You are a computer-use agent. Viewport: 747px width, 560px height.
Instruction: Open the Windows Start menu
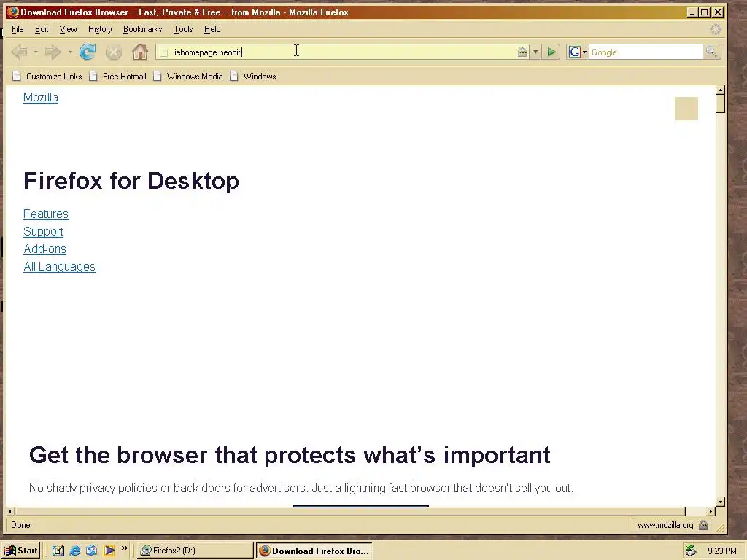pyautogui.click(x=20, y=551)
